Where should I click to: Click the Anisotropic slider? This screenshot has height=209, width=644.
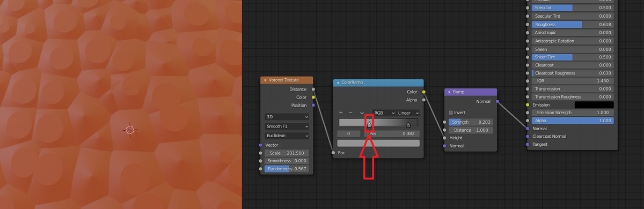click(573, 33)
